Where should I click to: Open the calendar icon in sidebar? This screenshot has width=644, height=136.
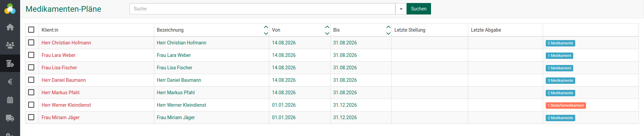[x=10, y=100]
